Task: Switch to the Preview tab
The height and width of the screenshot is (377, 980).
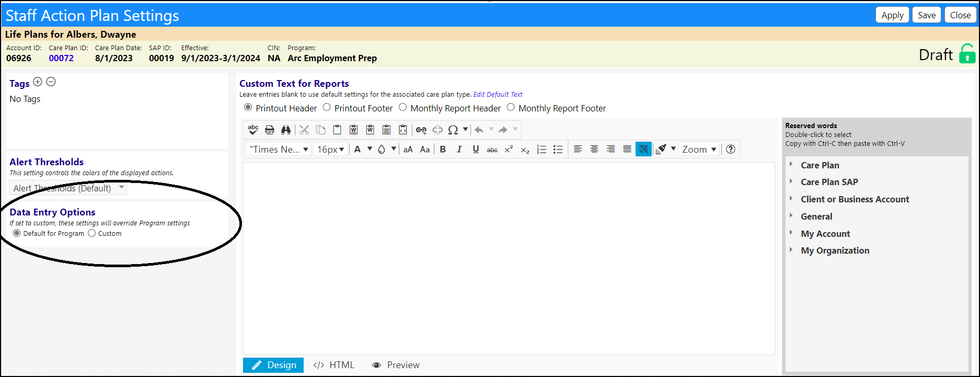Action: (396, 365)
